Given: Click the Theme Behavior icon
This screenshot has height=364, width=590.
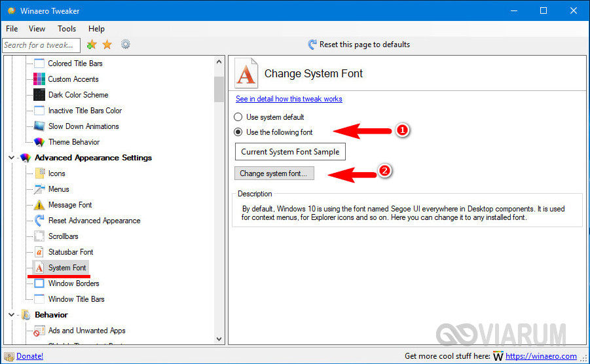Looking at the screenshot, I should point(39,142).
